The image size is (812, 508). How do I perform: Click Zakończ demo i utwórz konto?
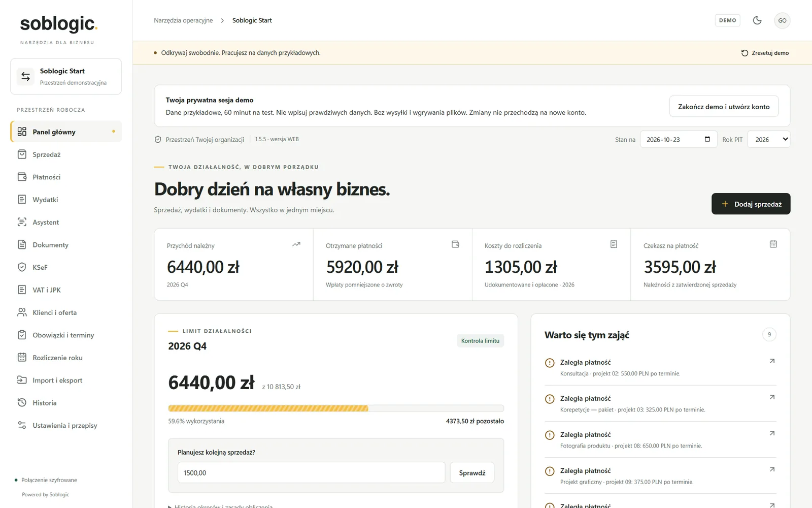click(x=724, y=106)
